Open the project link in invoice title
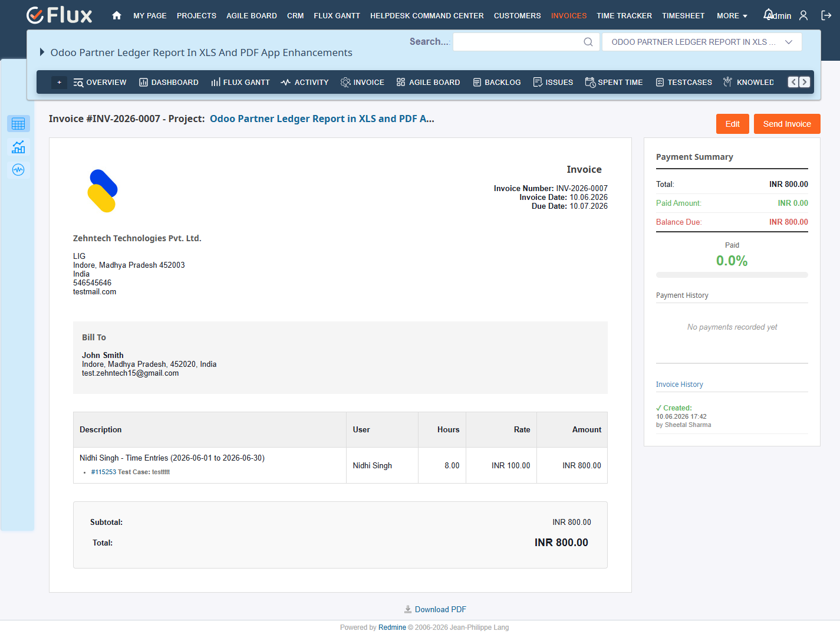The image size is (840, 634). (x=322, y=119)
